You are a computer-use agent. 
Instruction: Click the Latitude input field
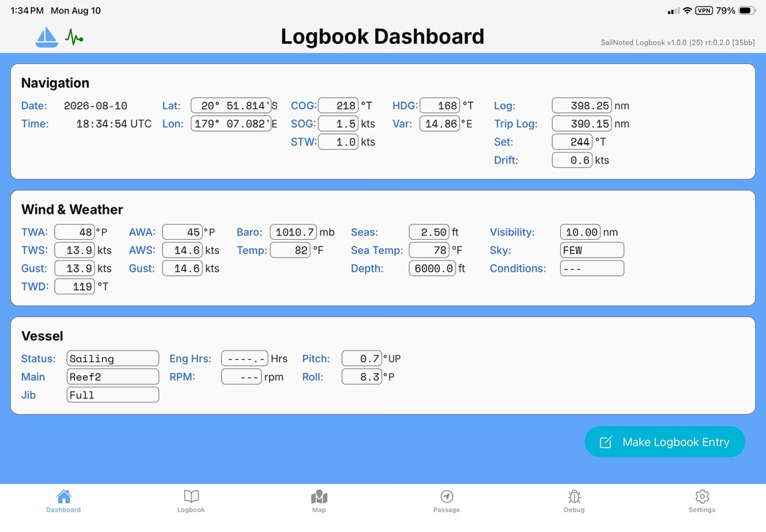[x=231, y=106]
